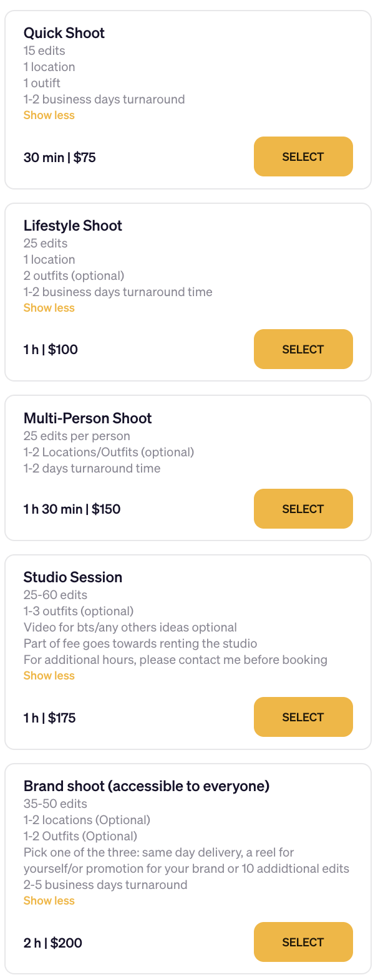378x980 pixels.
Task: Click the Multi-Person Shoot heading
Action: (88, 418)
